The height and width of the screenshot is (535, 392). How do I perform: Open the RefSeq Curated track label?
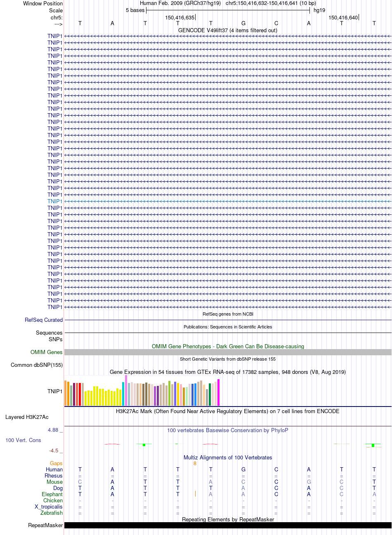(44, 320)
